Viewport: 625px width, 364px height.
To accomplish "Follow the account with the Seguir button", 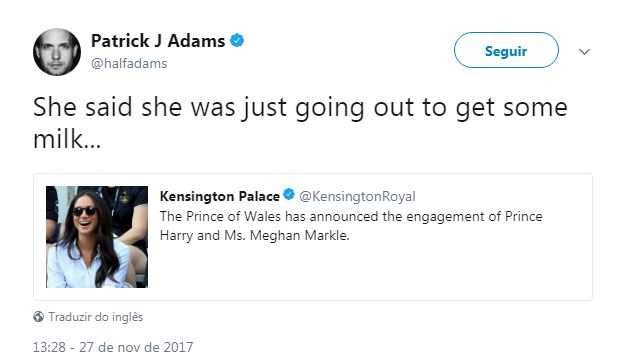I will tap(506, 50).
